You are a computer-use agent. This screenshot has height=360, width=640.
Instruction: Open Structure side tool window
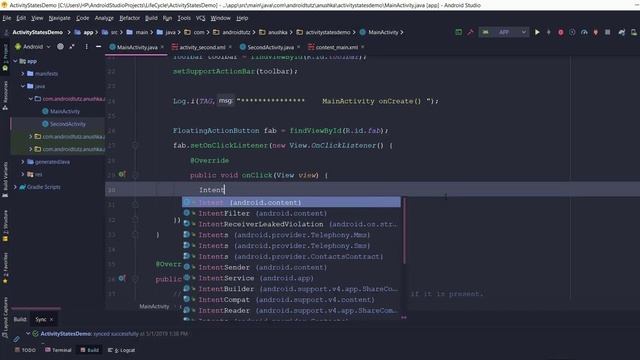coord(5,226)
